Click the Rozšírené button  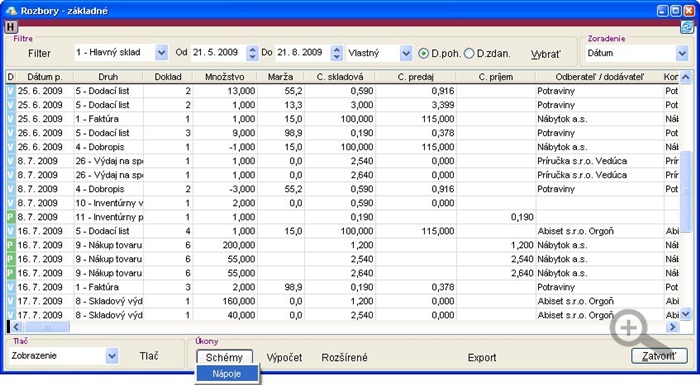(x=345, y=357)
